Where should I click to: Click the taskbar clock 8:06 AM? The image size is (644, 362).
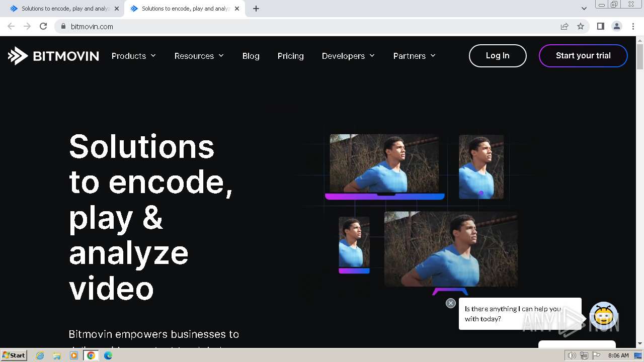618,355
